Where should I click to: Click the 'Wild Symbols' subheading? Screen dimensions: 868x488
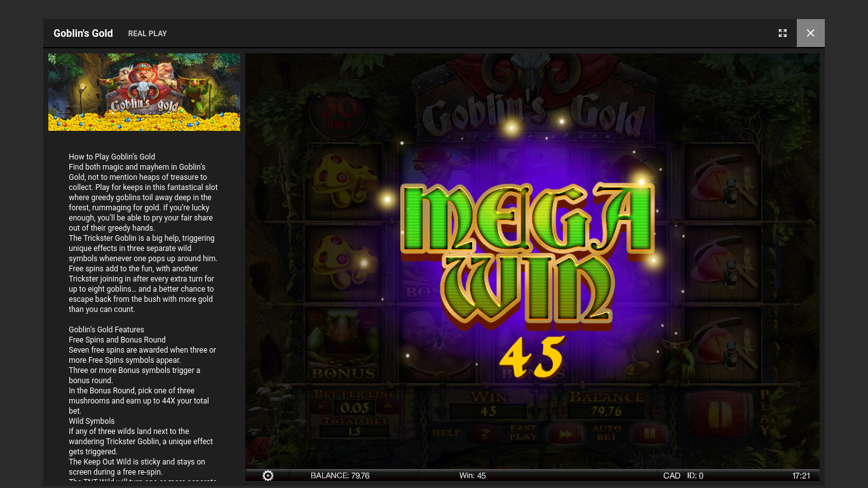92,421
